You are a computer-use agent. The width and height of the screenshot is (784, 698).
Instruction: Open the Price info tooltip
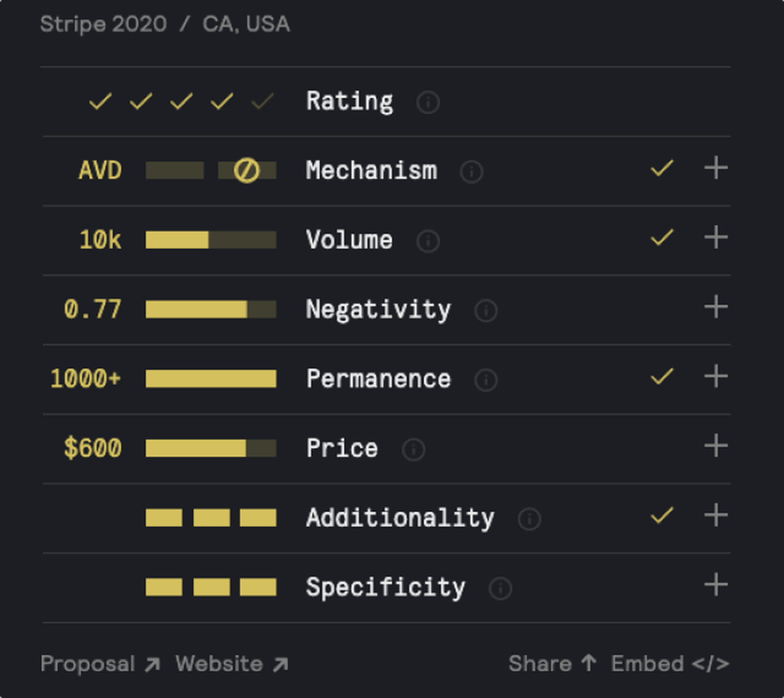pyautogui.click(x=413, y=448)
